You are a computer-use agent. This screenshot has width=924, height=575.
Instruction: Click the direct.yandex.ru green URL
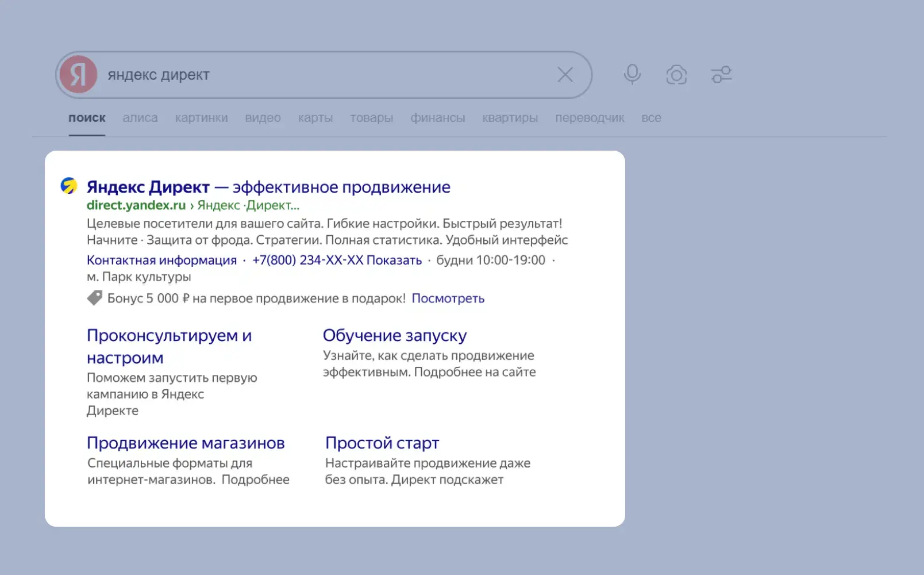tap(136, 205)
